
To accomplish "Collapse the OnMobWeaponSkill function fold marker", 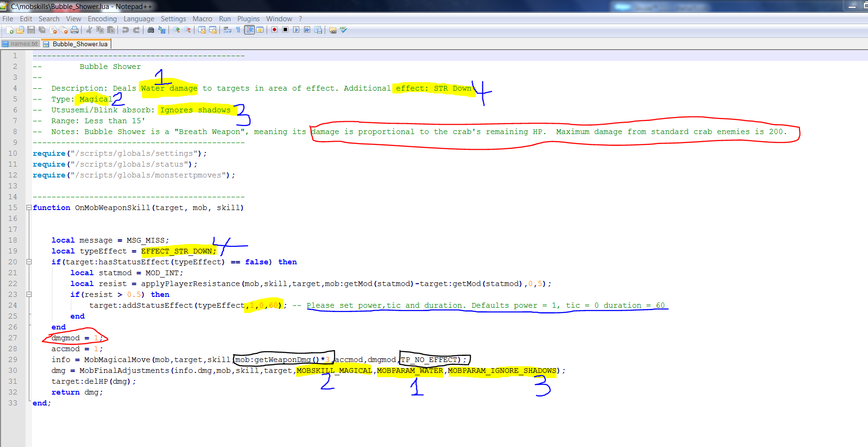I will pyautogui.click(x=29, y=208).
